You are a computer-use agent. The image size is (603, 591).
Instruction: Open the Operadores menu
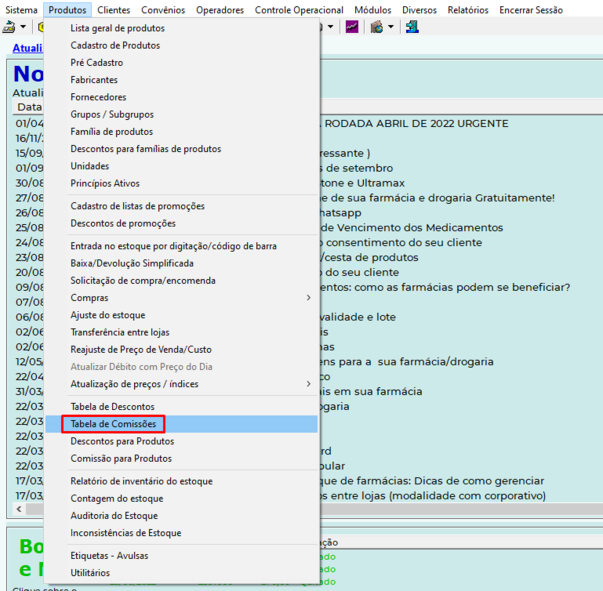coord(220,10)
